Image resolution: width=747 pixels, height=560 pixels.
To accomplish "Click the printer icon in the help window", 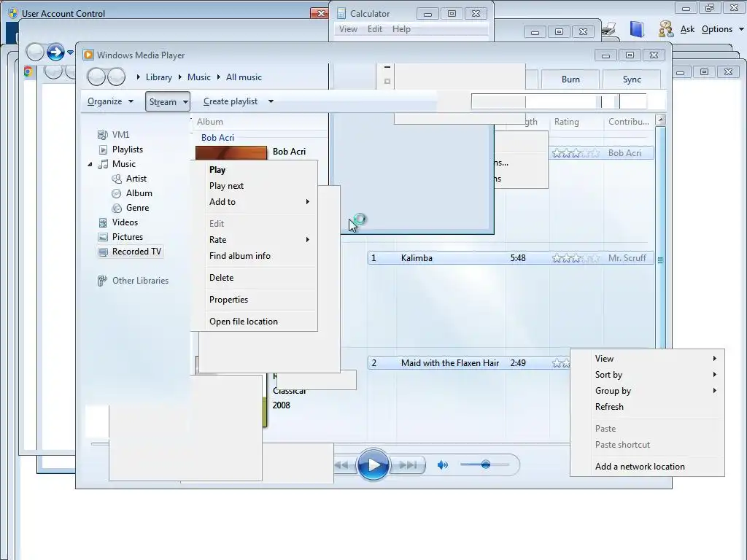I will (x=608, y=28).
